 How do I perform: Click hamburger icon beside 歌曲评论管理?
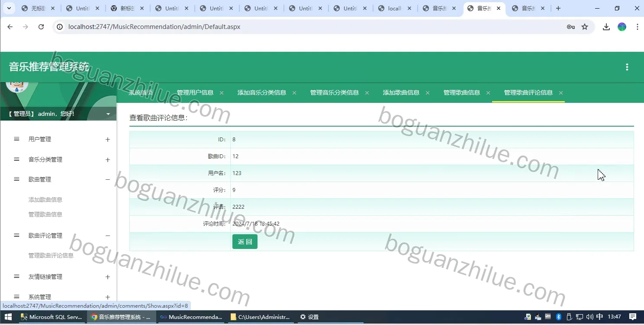[16, 236]
